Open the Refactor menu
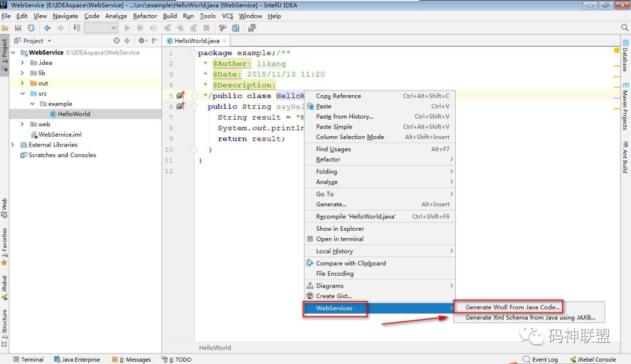Viewport: 631px width, 364px height. click(x=145, y=16)
